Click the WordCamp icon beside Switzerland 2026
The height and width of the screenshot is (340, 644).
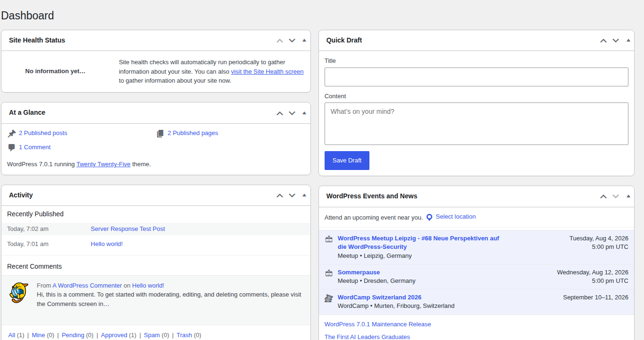329,298
